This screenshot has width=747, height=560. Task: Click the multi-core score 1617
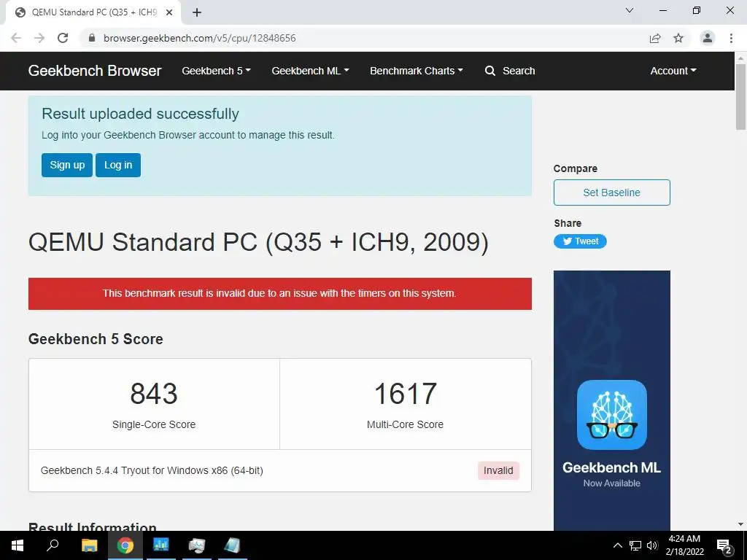(405, 394)
